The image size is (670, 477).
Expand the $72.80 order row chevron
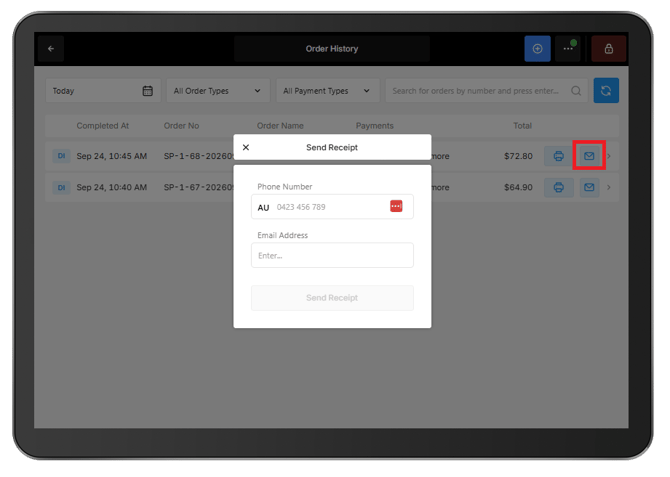pyautogui.click(x=609, y=156)
